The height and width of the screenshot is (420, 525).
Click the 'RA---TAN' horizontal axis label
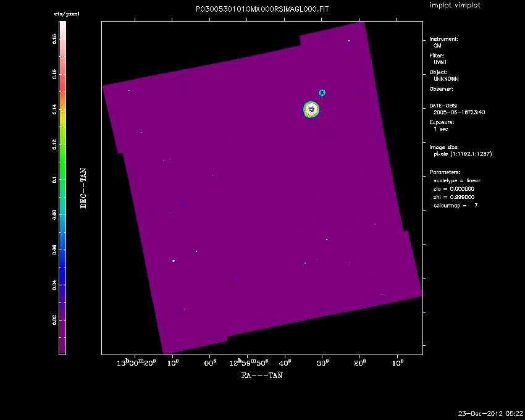click(x=262, y=376)
